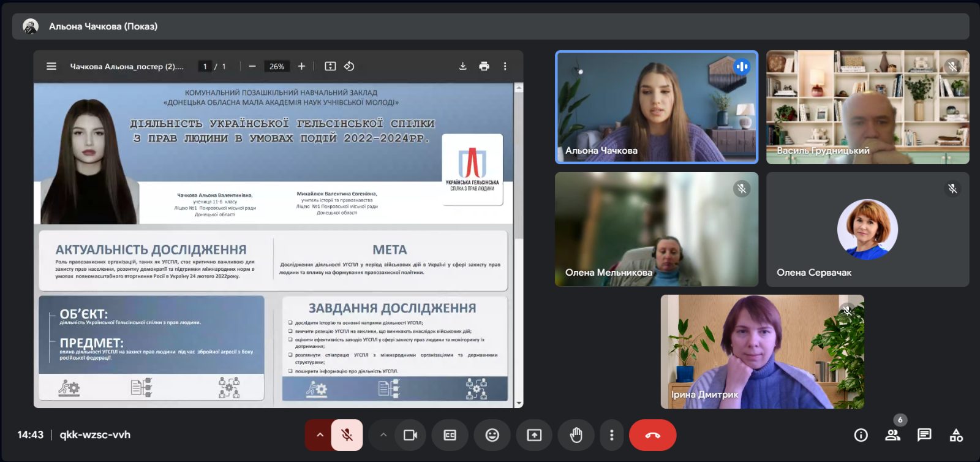Print the PDF document
The width and height of the screenshot is (980, 462).
tap(484, 66)
